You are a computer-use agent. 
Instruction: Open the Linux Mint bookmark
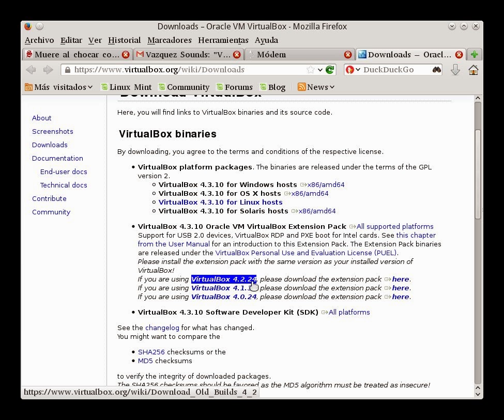pyautogui.click(x=126, y=87)
